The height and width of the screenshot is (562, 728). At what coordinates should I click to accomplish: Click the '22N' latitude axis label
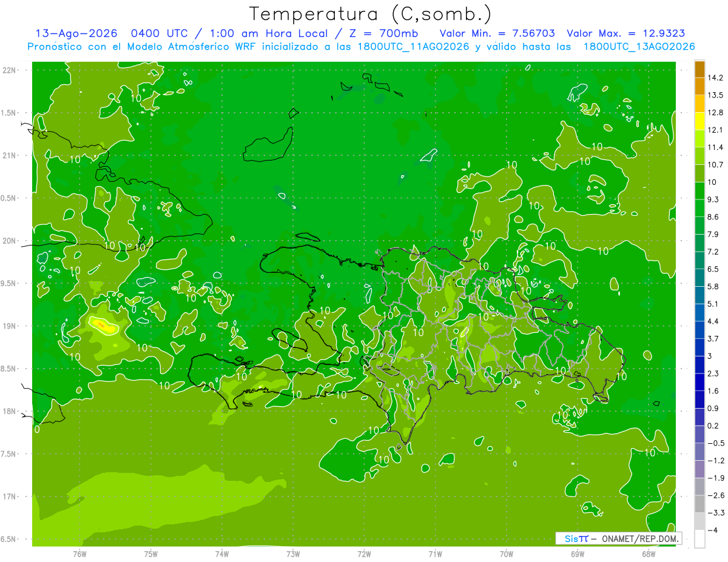9,70
